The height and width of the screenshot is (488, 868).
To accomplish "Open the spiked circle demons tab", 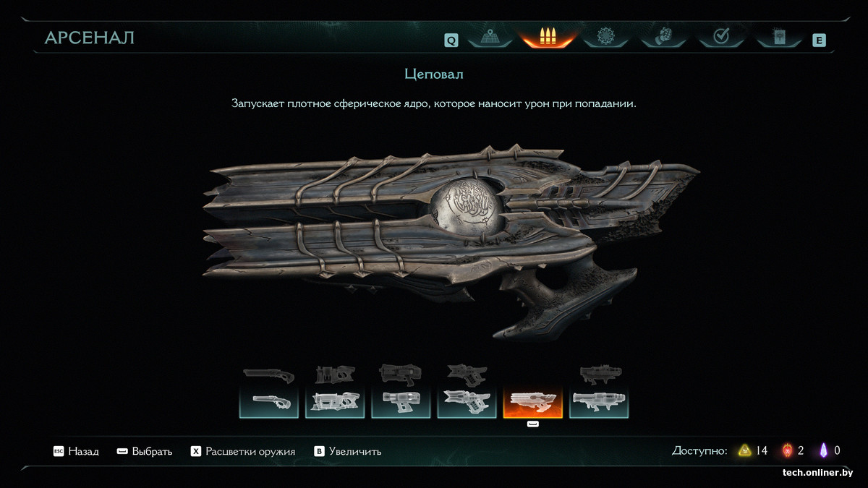I will coord(605,37).
